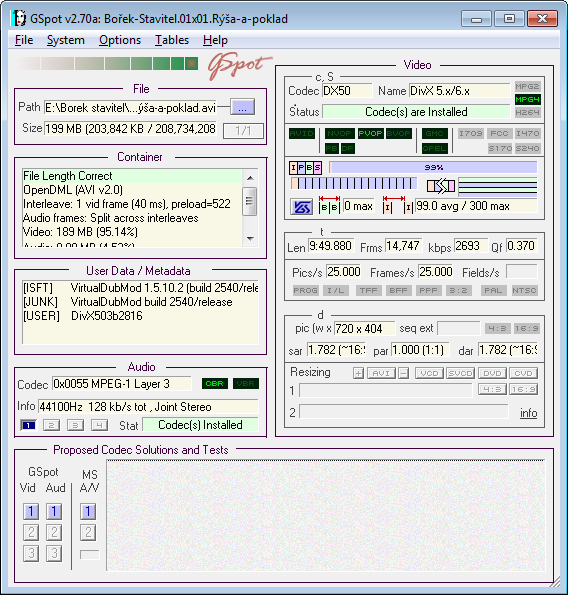This screenshot has height=606, width=572.
Task: Select MS A/V test 2
Action: click(x=88, y=533)
